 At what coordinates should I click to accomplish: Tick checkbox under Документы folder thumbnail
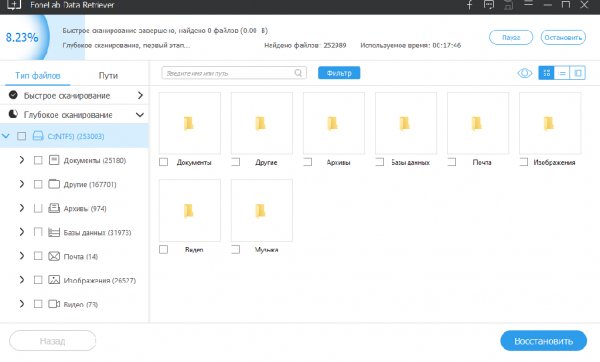[x=163, y=162]
